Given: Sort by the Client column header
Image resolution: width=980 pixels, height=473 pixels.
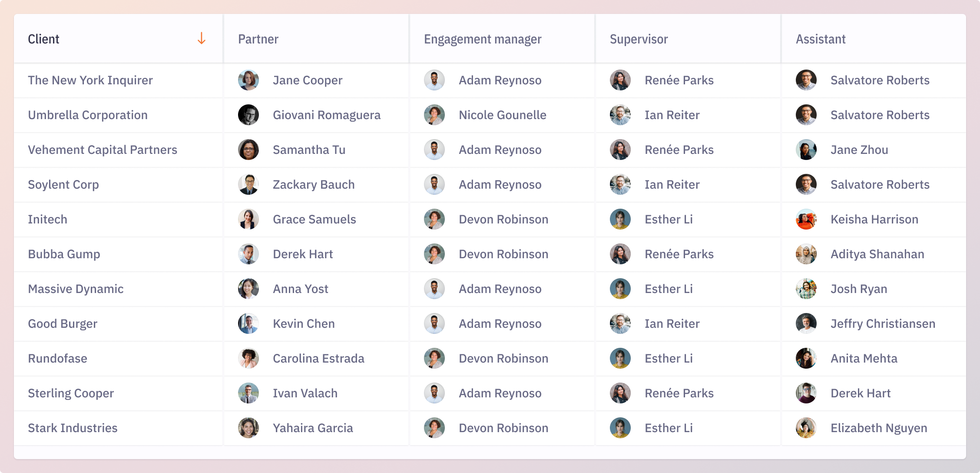Looking at the screenshot, I should 44,39.
